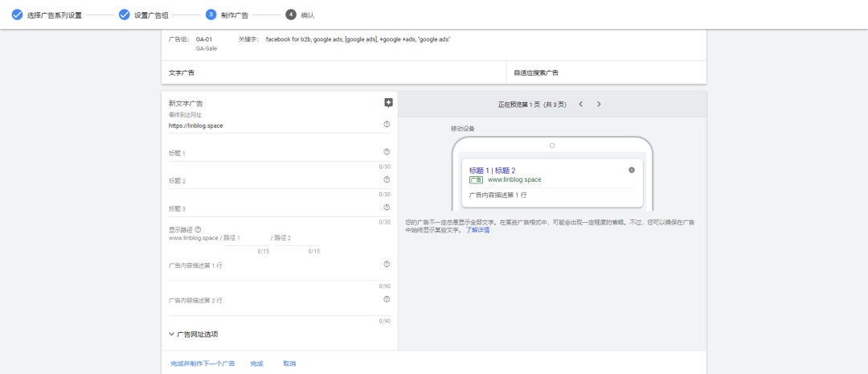Click the keywords list starting facebook for b2b

(x=358, y=39)
